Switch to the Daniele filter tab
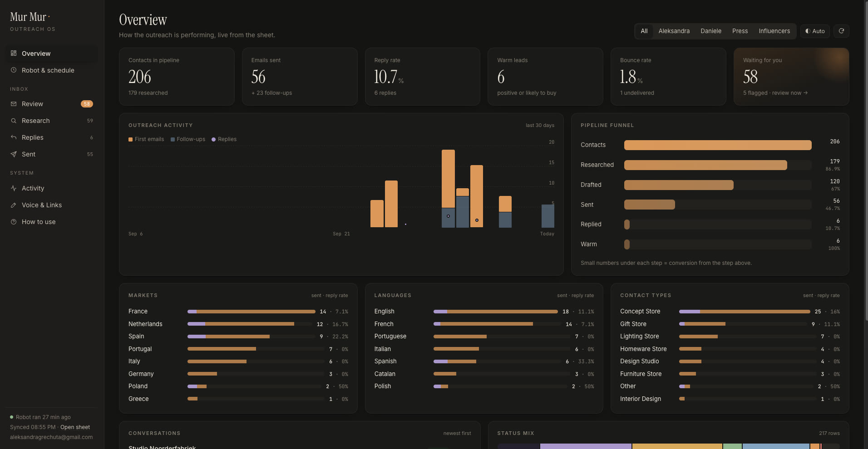The width and height of the screenshot is (868, 449). [710, 31]
